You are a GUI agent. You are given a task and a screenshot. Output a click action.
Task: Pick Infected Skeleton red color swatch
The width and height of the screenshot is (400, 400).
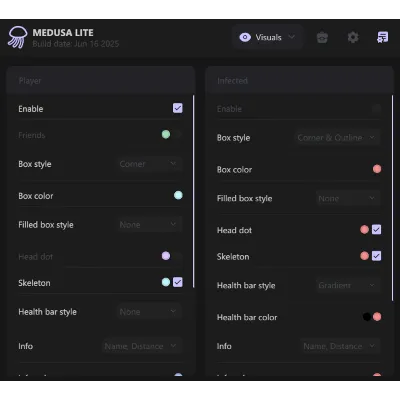(x=364, y=256)
